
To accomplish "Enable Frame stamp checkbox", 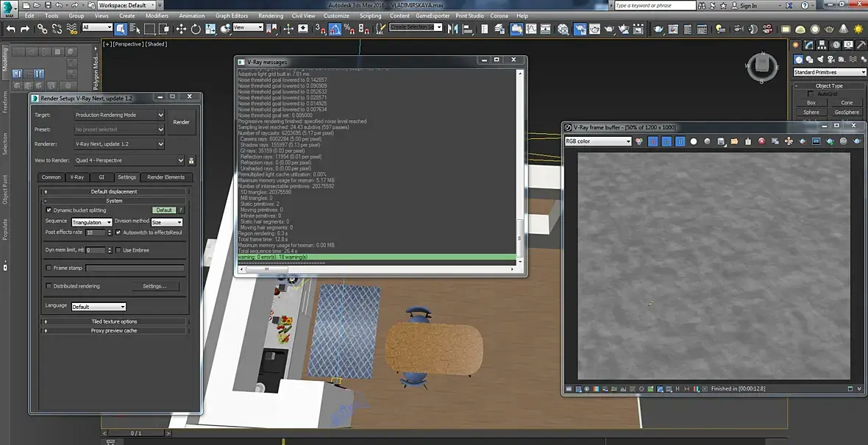I will (x=49, y=268).
